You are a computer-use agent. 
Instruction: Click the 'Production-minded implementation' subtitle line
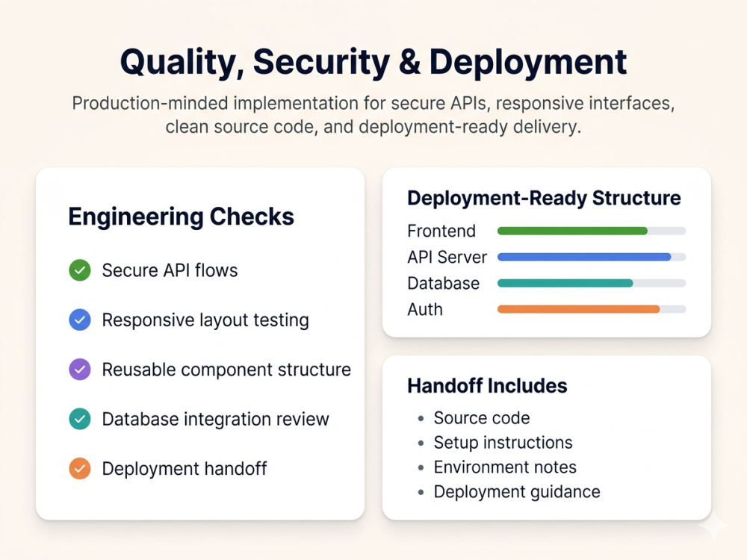point(373,103)
